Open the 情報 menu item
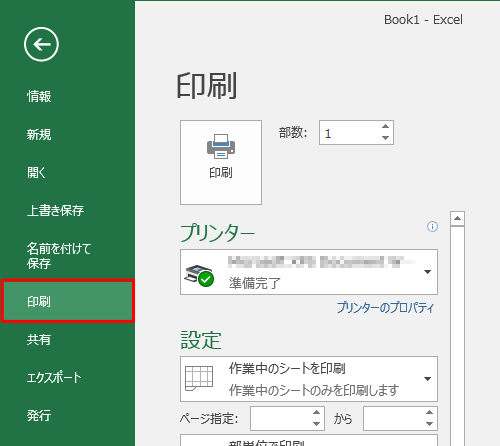500x446 pixels. coord(39,96)
